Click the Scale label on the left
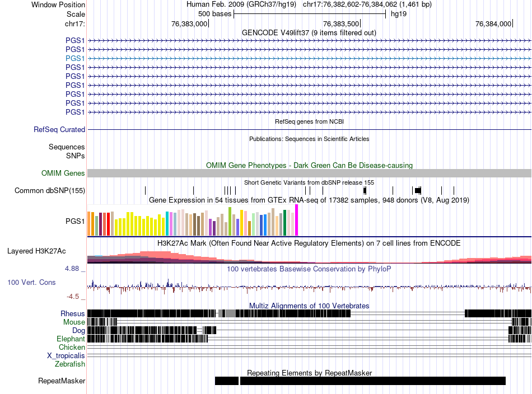The height and width of the screenshot is (394, 532). (76, 14)
